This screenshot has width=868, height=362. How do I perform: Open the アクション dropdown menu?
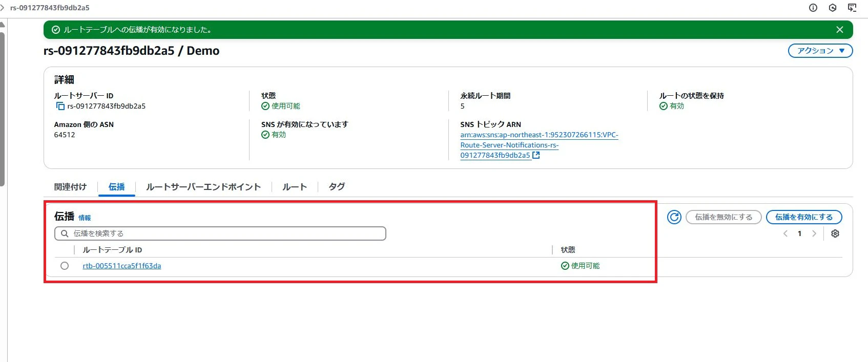820,51
